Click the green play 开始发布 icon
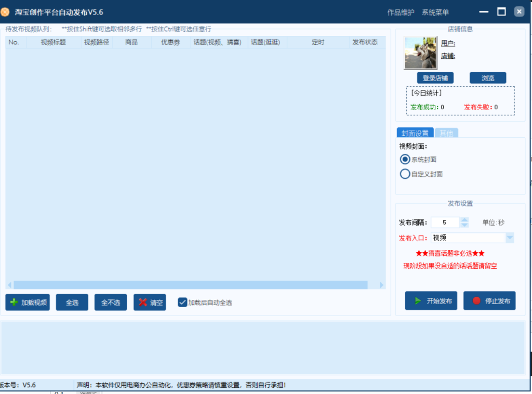Viewport: 532px width, 394px height. (x=418, y=300)
